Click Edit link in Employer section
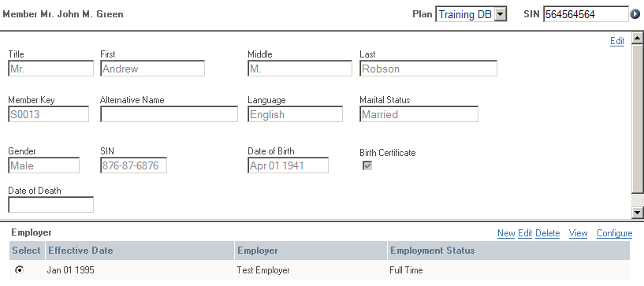Image resolution: width=644 pixels, height=286 pixels. [525, 233]
